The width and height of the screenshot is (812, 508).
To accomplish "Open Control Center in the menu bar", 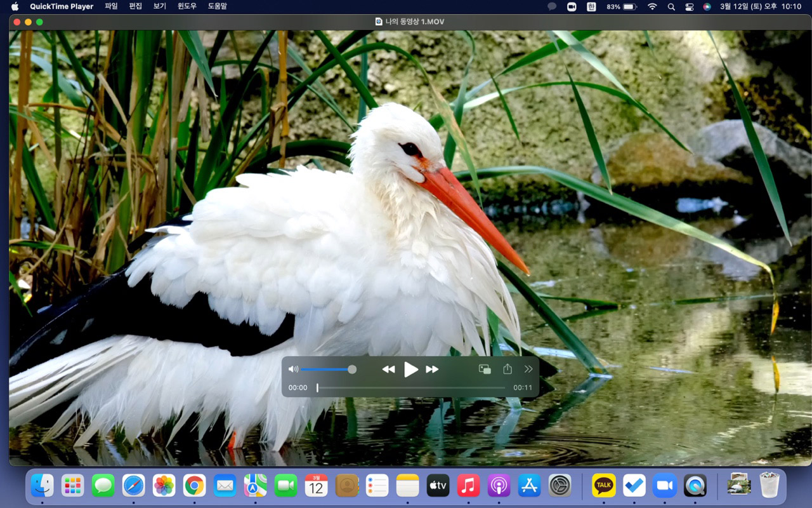I will [x=690, y=6].
